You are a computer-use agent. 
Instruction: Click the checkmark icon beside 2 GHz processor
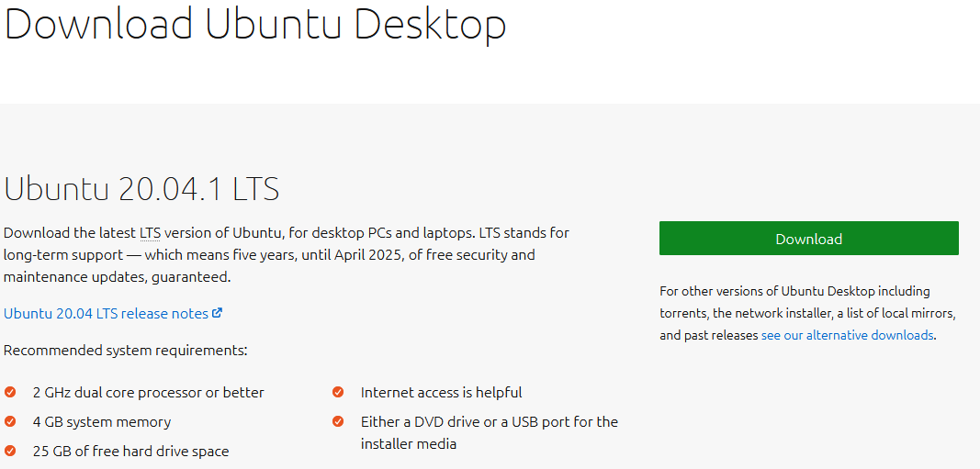10,393
